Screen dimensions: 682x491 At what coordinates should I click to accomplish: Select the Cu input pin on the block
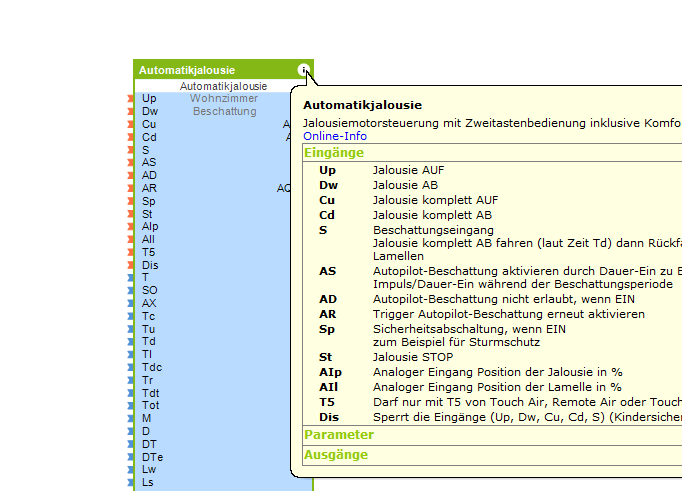(131, 124)
